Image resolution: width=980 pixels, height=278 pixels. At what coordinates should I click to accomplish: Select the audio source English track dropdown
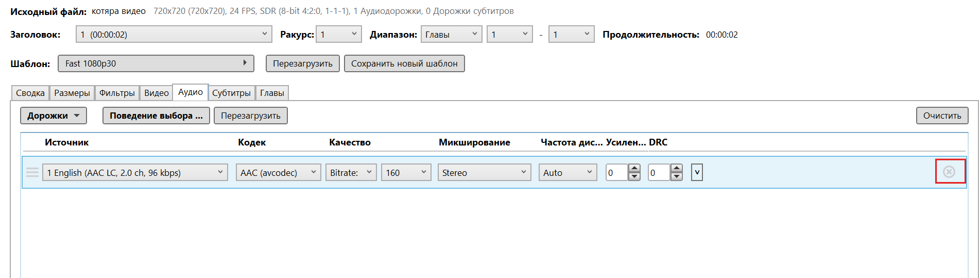coord(135,172)
